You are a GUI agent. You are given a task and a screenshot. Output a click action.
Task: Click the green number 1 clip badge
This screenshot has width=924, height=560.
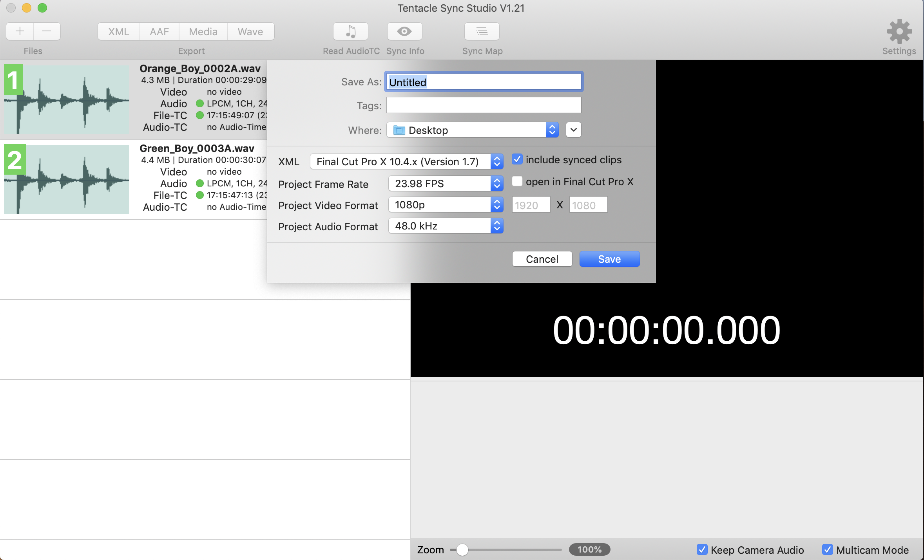tap(13, 80)
